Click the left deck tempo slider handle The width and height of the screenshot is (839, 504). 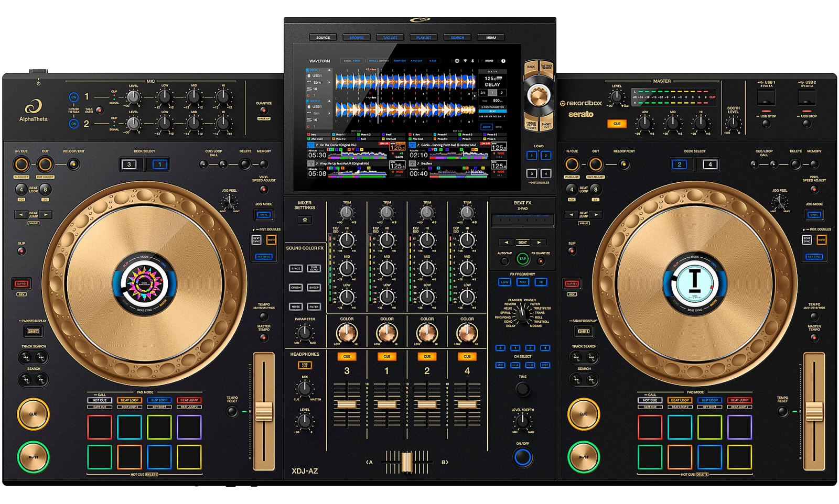point(264,412)
